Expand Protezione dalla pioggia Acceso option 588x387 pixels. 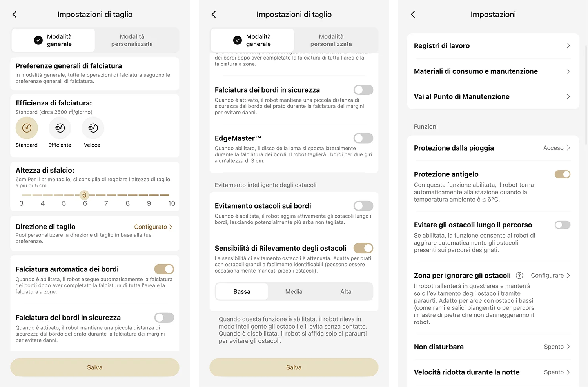(x=557, y=148)
